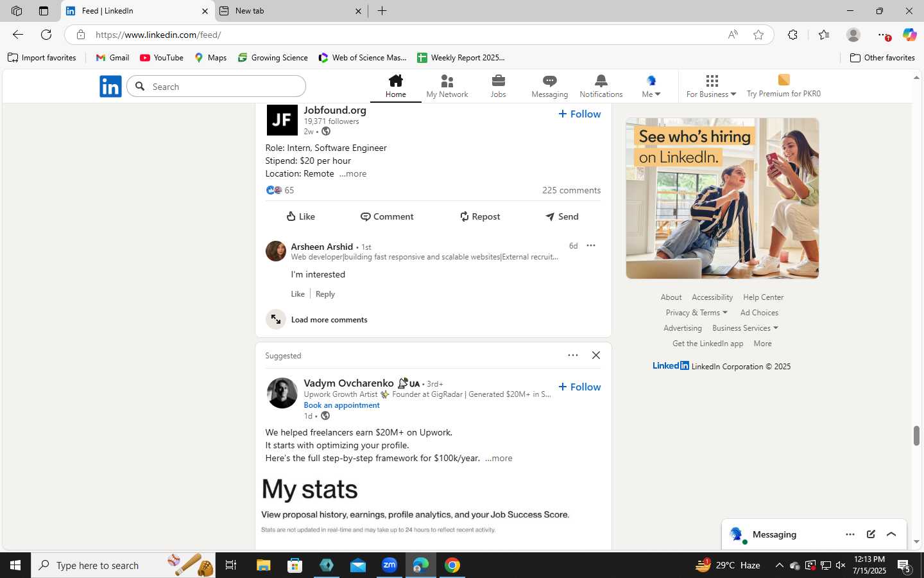Open the About footer link
The image size is (924, 578).
point(671,297)
